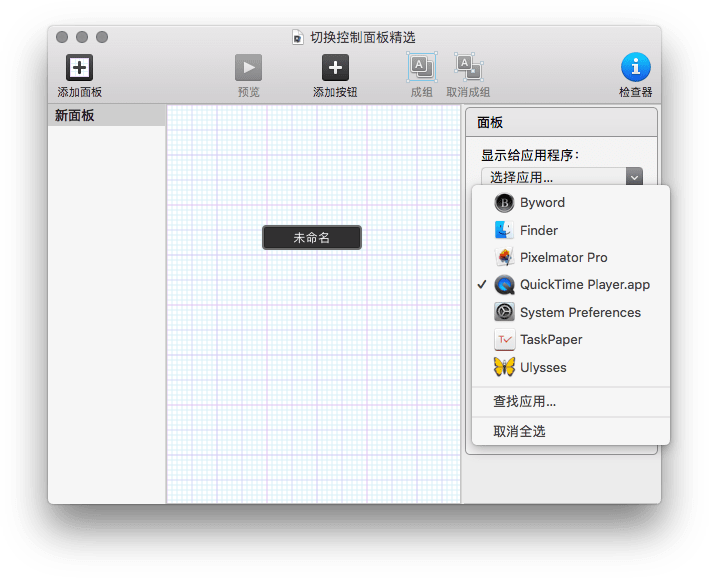The image size is (709, 578).
Task: Select System Preferences in the app menu
Action: 580,312
